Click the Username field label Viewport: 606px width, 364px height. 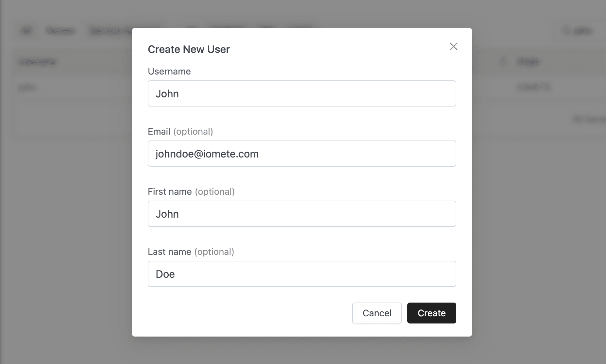click(169, 71)
